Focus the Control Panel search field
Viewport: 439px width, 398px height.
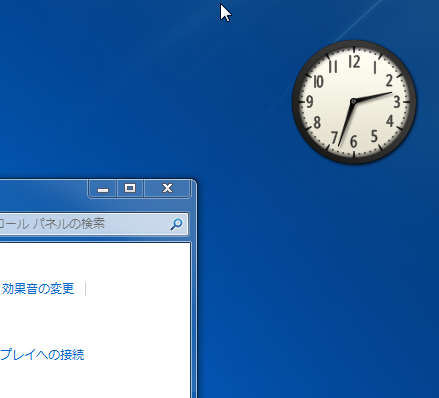point(93,224)
